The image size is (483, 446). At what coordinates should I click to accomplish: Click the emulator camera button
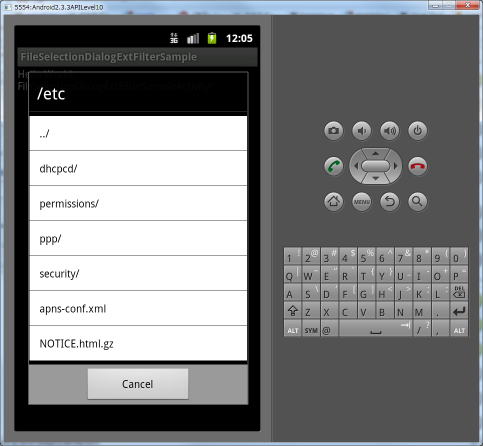click(333, 131)
